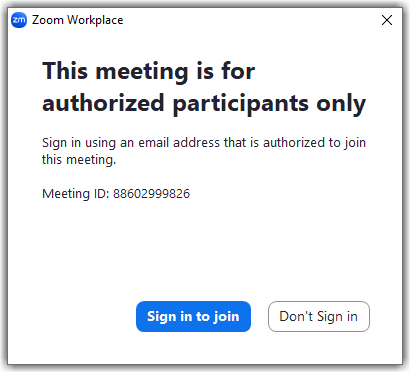411x373 pixels.
Task: Click the Meeting ID label
Action: (76, 194)
